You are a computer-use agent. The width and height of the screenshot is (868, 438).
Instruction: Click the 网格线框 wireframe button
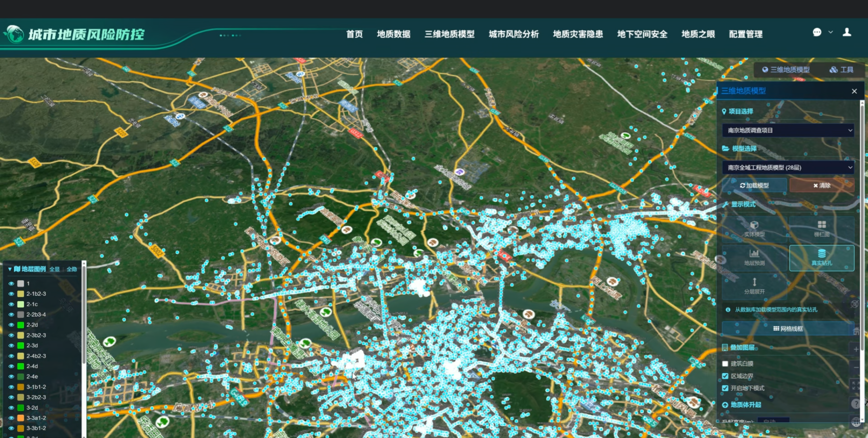click(788, 329)
